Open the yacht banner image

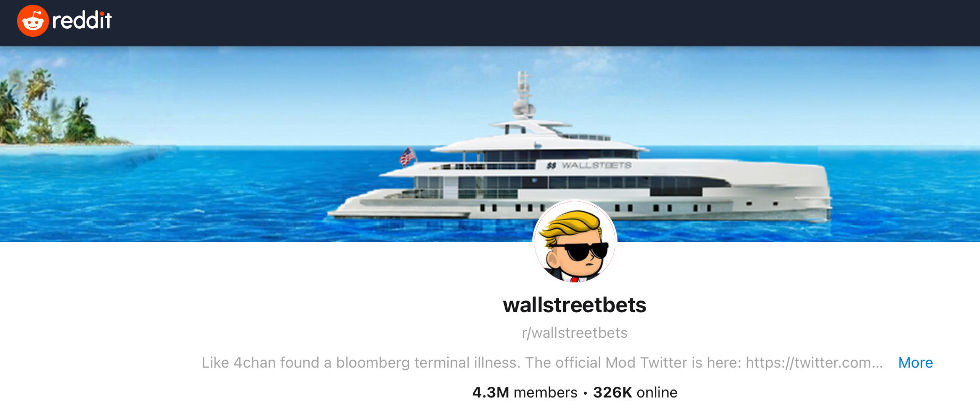click(490, 144)
